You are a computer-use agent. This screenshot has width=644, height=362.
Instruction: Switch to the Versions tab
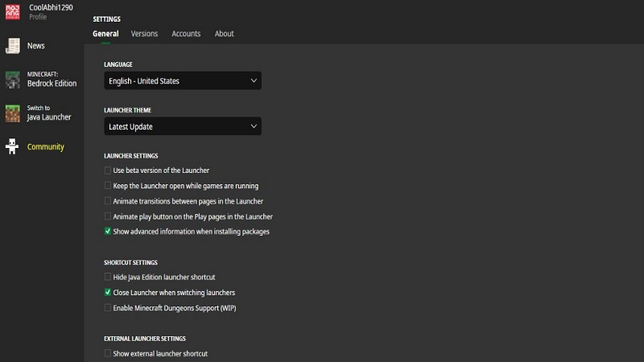[144, 34]
